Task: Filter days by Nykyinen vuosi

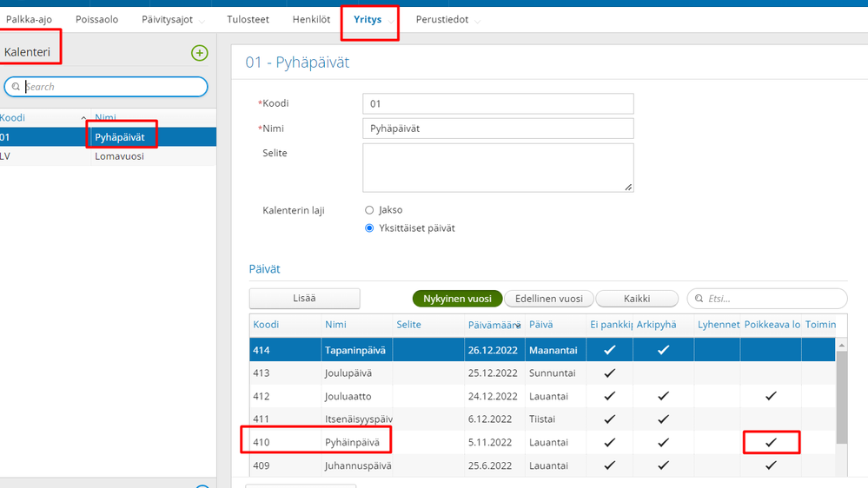Action: (457, 299)
